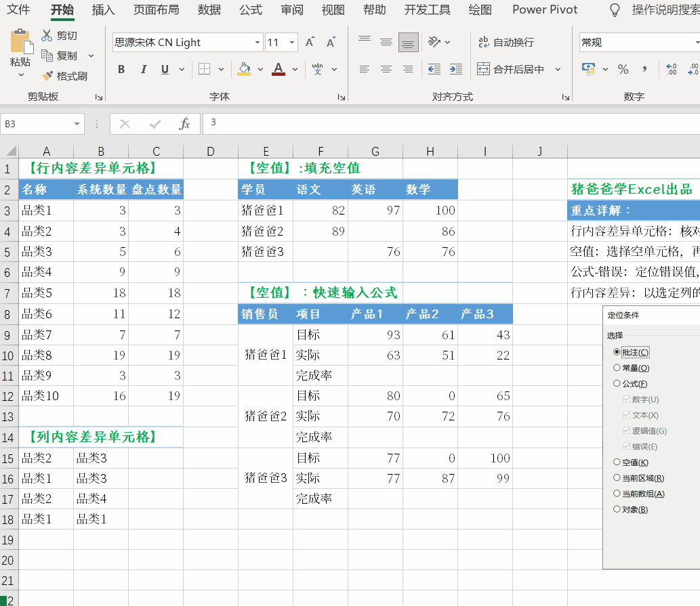Screen dimensions: 700x606
Task: Select the 空值(K) radio option
Action: (617, 462)
